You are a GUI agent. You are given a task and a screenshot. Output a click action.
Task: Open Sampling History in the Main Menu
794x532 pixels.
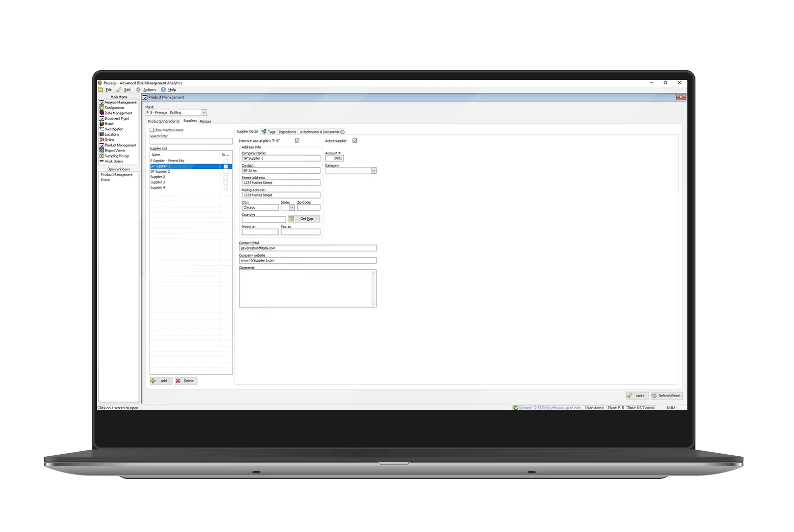(114, 156)
